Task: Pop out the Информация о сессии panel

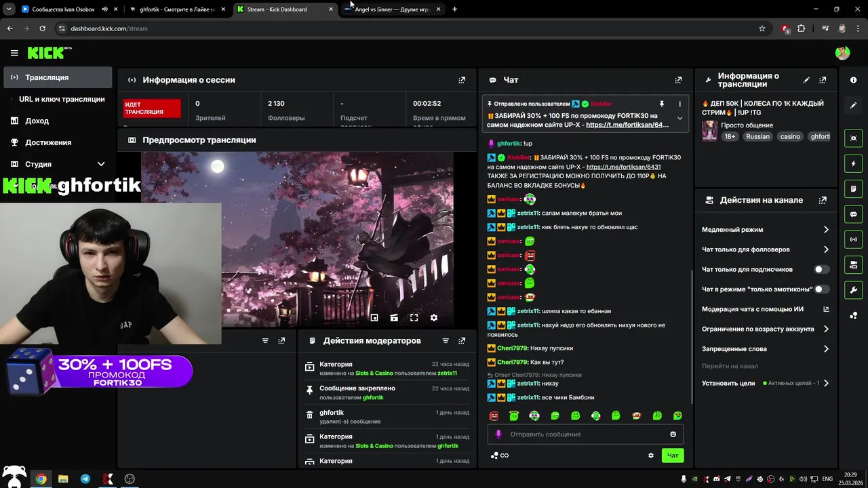Action: pyautogui.click(x=462, y=80)
